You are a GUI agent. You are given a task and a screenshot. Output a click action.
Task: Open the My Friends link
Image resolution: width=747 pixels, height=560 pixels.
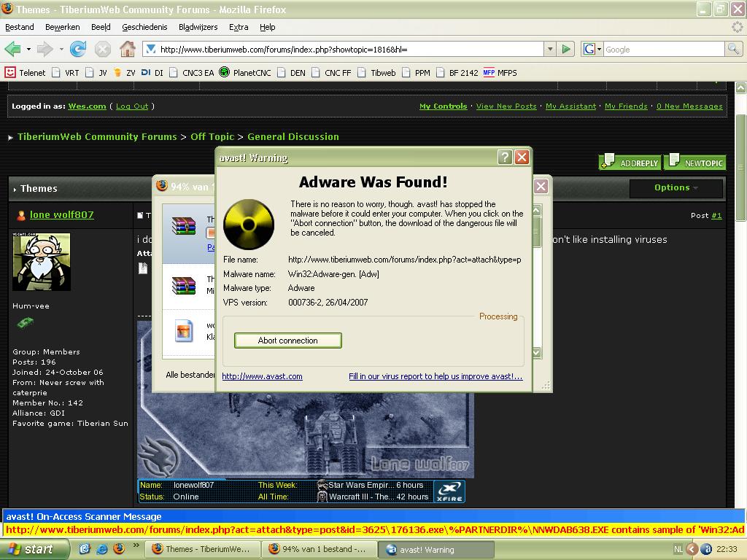[626, 106]
